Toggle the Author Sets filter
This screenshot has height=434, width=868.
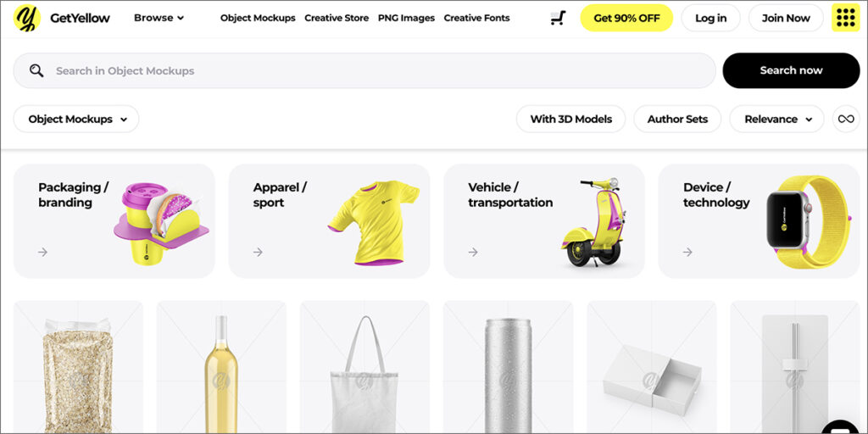[677, 119]
